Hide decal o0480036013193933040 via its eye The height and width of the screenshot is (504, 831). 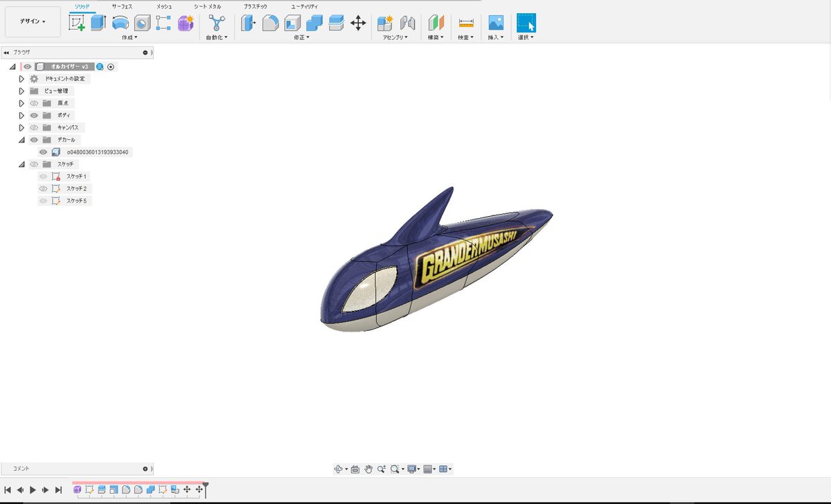[43, 152]
